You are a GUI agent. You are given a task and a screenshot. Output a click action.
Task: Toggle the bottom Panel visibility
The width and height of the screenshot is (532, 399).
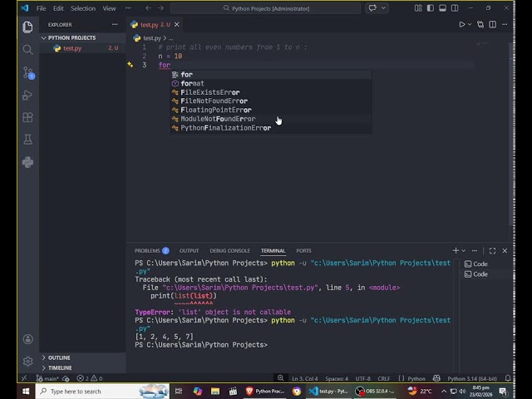(442, 8)
